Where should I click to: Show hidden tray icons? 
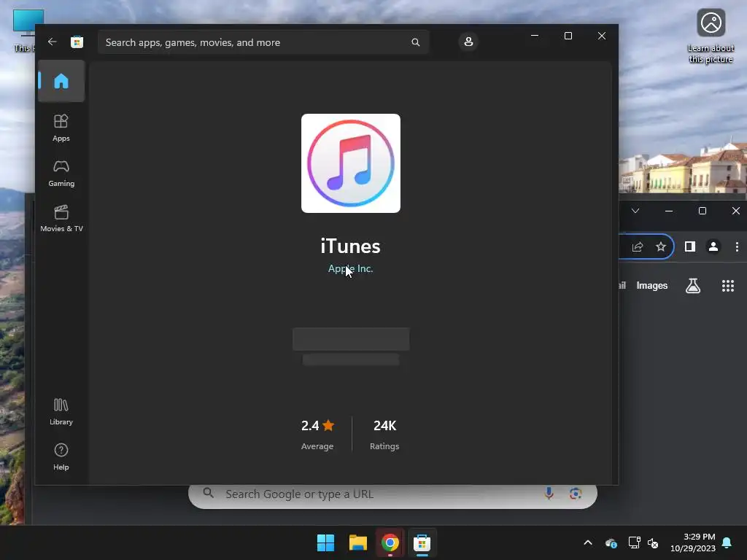tap(588, 542)
